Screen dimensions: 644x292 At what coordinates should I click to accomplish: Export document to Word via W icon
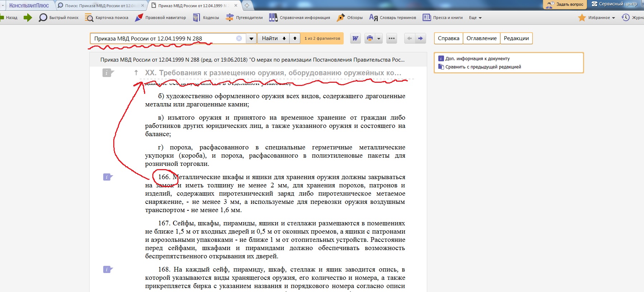(x=355, y=38)
